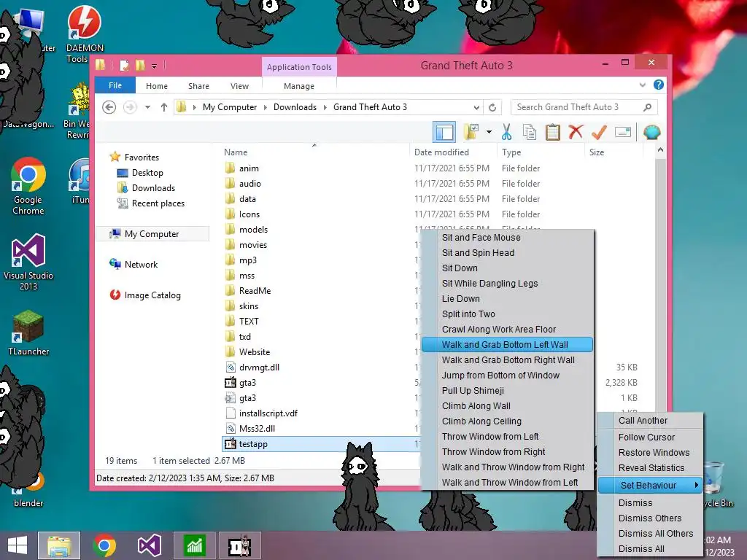This screenshot has height=560, width=747.
Task: Select Desktop under Favorites
Action: 147,173
